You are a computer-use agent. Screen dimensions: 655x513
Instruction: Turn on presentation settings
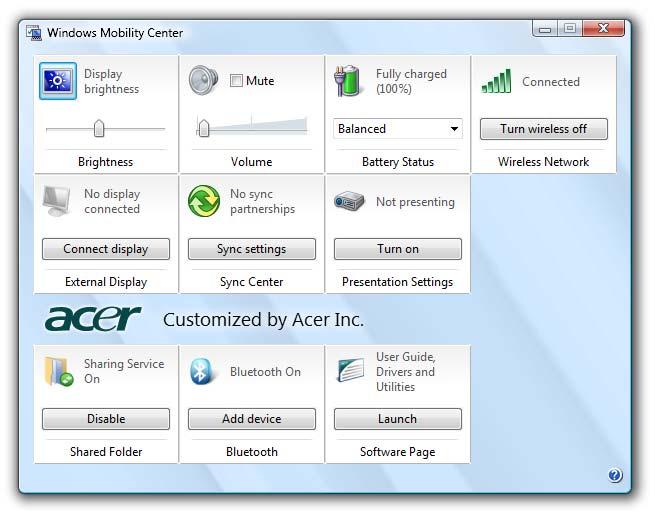pyautogui.click(x=398, y=249)
